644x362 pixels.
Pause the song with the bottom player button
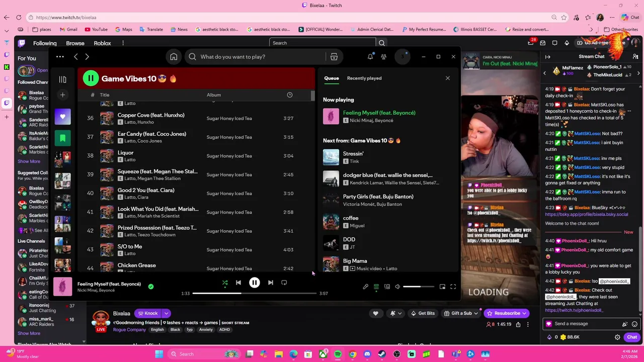click(x=255, y=283)
